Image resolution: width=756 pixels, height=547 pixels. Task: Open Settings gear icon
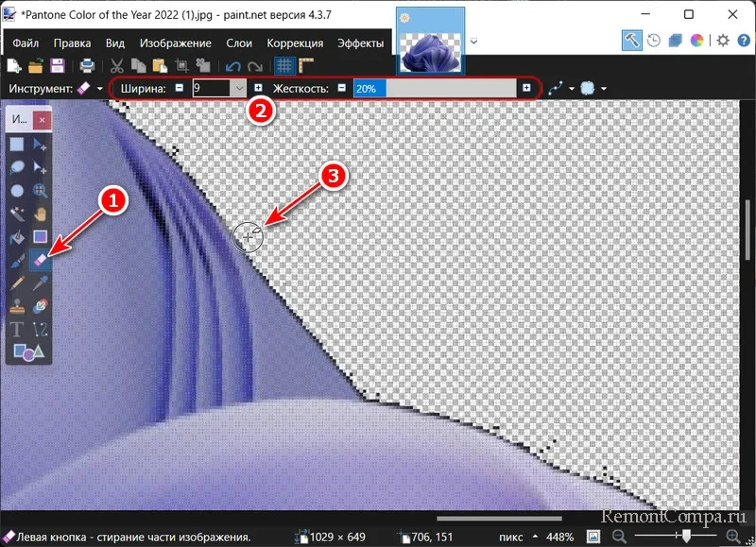click(723, 41)
